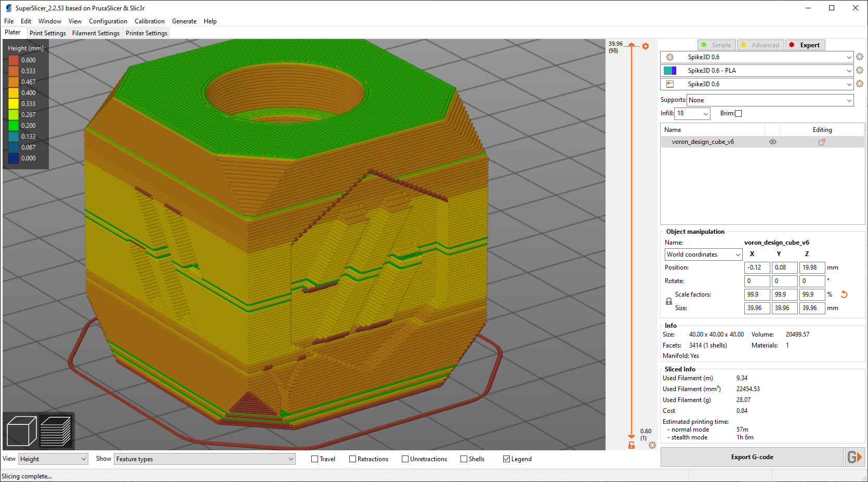Screen dimensions: 868x482
Task: Enable the Travel checkbox
Action: (x=314, y=459)
